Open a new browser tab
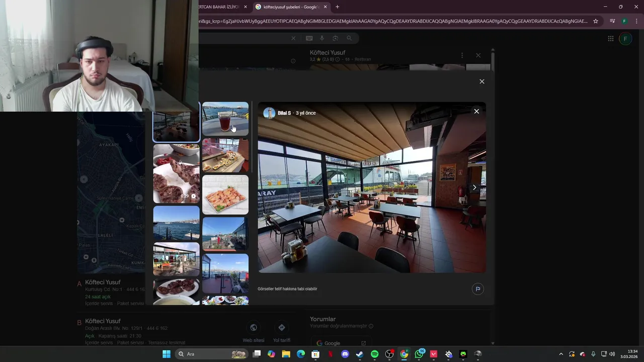 click(337, 7)
